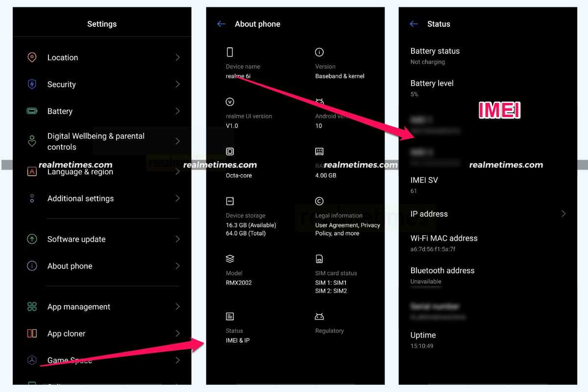Tap the App cloner icon

(32, 334)
